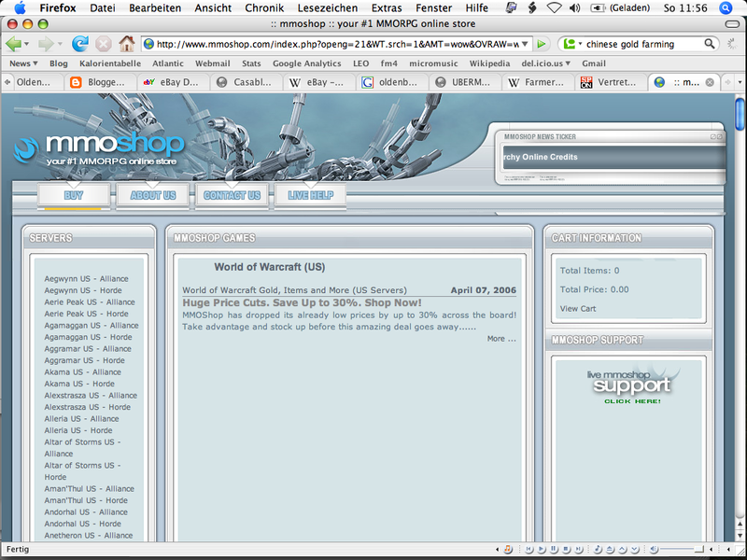Screen dimensions: 747x560
Task: Click the music note icon in status bar
Action: coord(598,550)
